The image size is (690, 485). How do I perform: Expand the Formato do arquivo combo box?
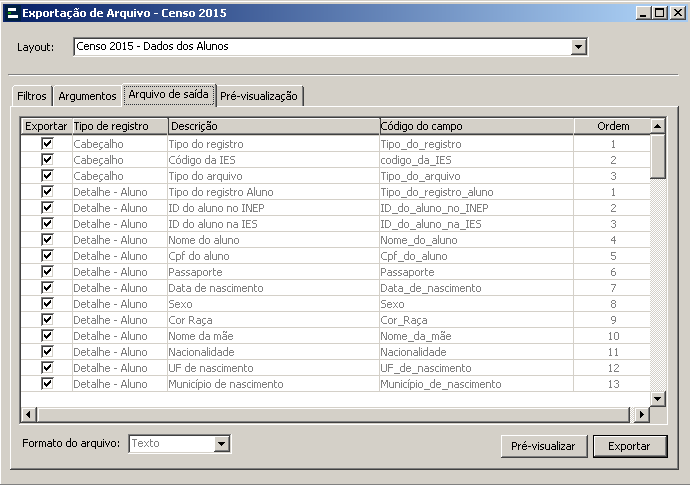(x=222, y=443)
